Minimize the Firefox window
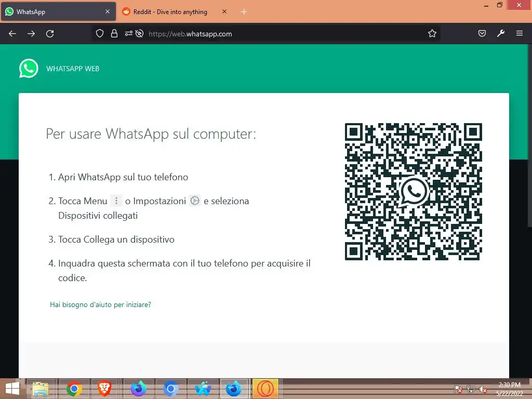The width and height of the screenshot is (532, 399). point(486,5)
